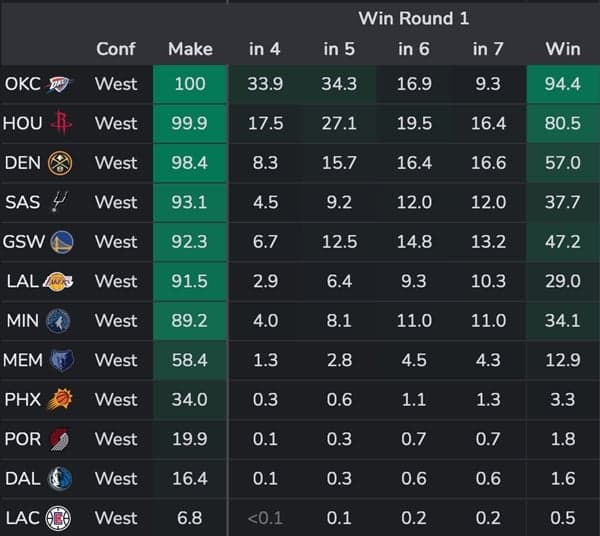Click OKC's 94.4 win probability cell
600x536 pixels.
(563, 84)
